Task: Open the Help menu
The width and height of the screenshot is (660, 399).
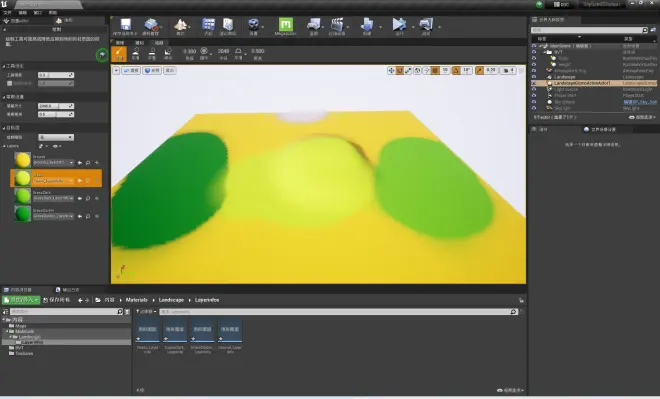Action: click(x=53, y=13)
